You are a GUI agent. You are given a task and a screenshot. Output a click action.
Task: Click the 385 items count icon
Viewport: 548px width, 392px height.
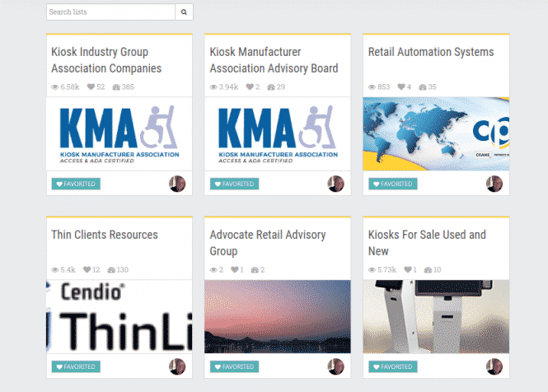[x=116, y=87]
